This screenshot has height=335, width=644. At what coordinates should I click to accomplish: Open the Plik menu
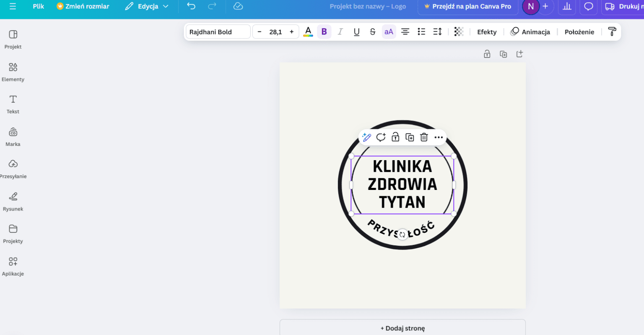click(x=38, y=6)
